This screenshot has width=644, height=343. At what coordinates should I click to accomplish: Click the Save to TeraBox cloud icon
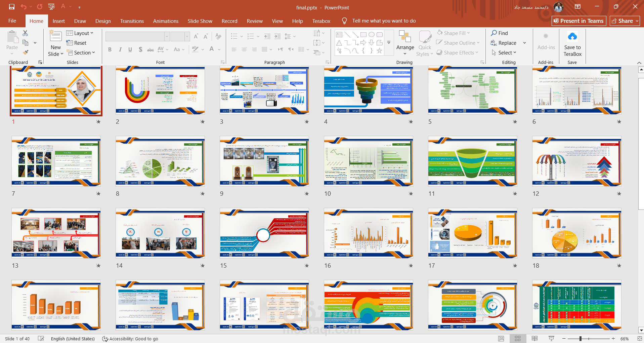[572, 36]
